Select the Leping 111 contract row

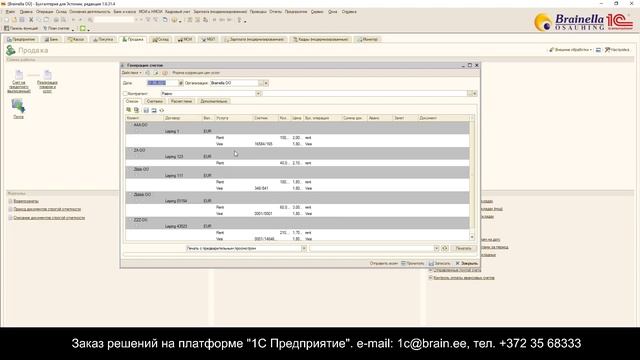click(297, 176)
